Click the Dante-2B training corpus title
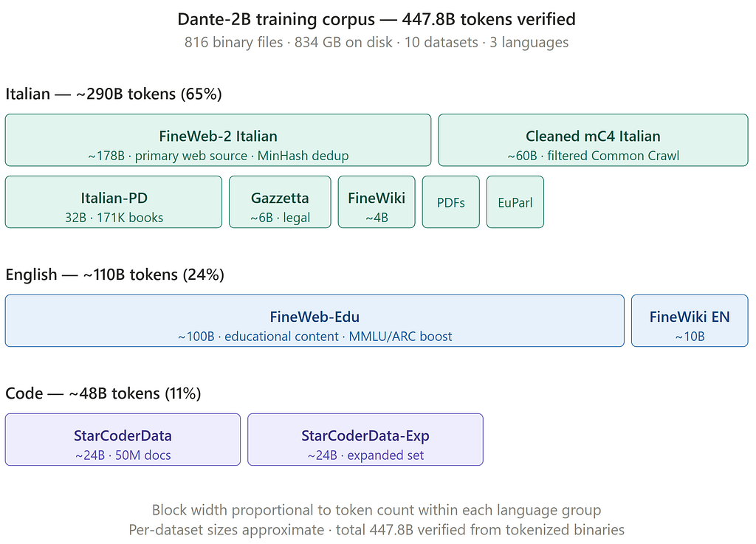756x544 pixels. click(x=377, y=19)
